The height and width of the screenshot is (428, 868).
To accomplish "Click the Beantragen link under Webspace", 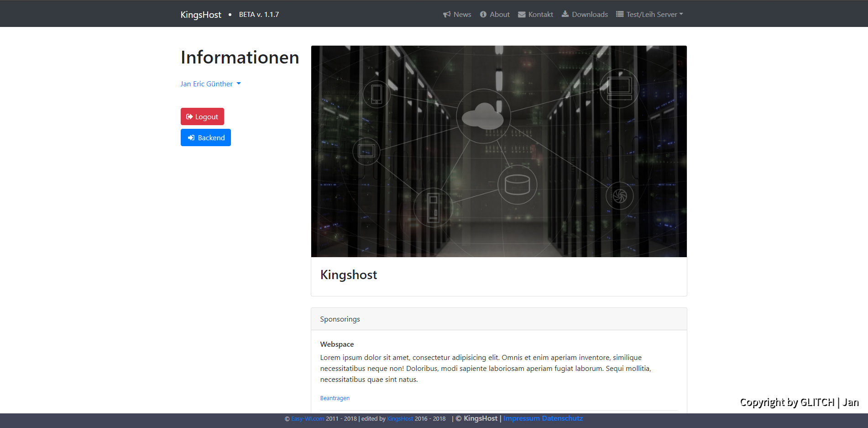I will (335, 398).
